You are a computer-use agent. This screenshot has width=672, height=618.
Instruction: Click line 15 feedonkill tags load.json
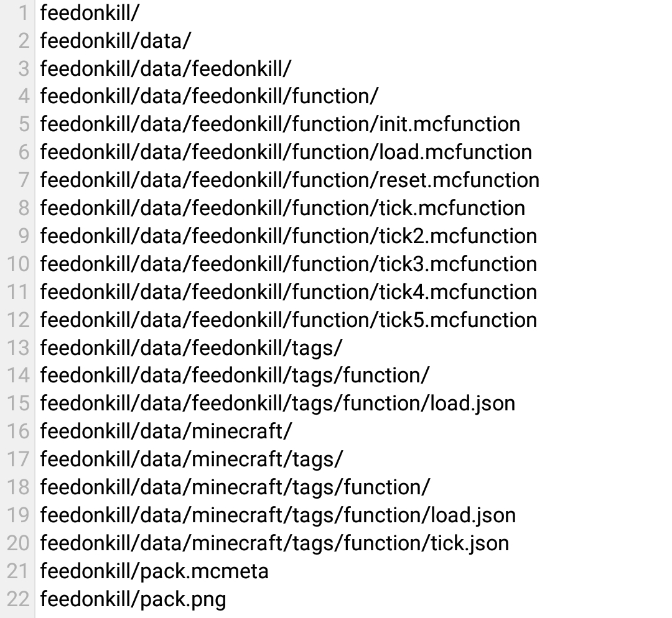click(x=278, y=404)
